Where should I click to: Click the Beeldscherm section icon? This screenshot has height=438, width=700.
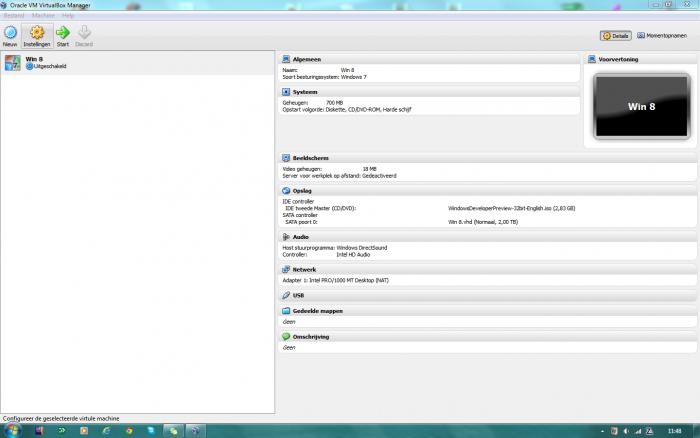coord(286,158)
